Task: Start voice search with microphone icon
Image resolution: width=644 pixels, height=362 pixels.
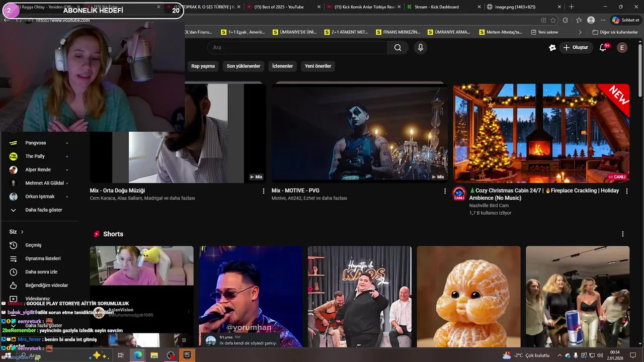Action: (x=421, y=48)
